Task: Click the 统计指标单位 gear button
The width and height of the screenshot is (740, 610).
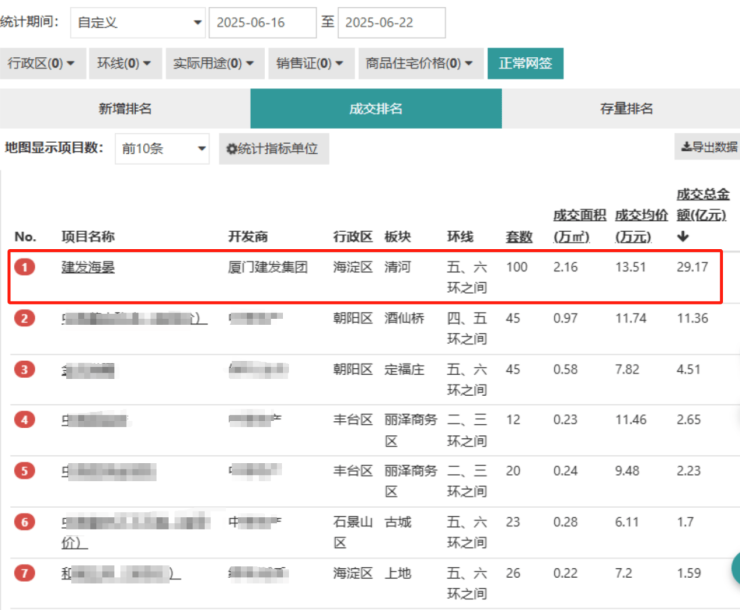Action: tap(273, 149)
